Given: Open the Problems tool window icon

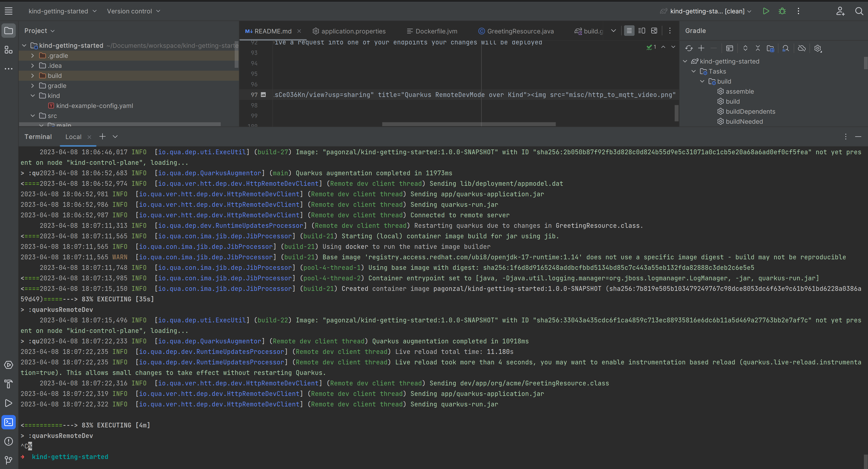Looking at the screenshot, I should pyautogui.click(x=9, y=441).
